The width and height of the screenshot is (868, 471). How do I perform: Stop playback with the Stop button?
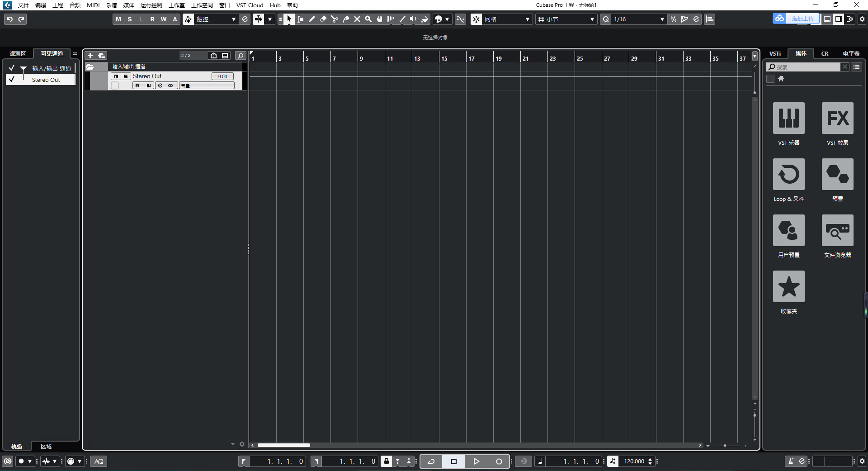(454, 461)
